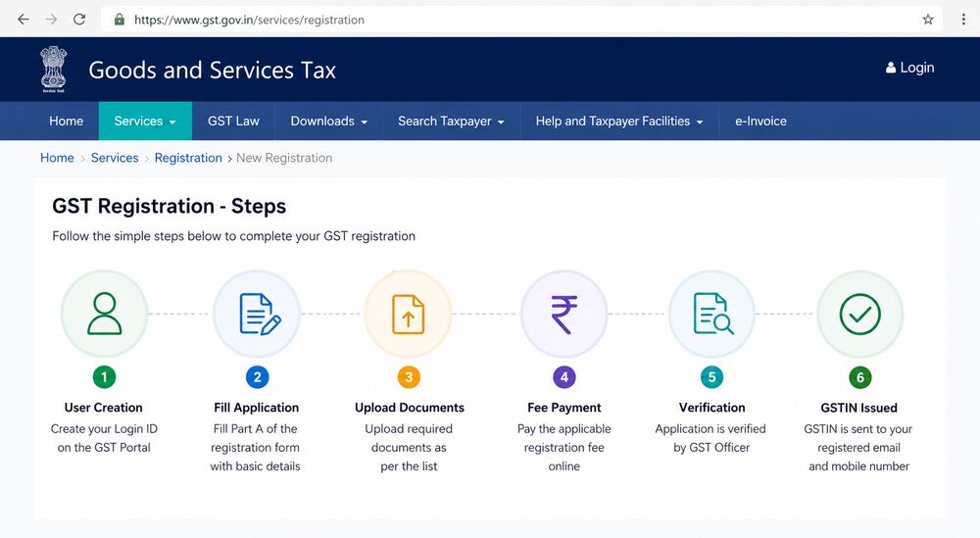Screen dimensions: 980x538
Task: Open the GST Law menu item
Action: tap(234, 122)
